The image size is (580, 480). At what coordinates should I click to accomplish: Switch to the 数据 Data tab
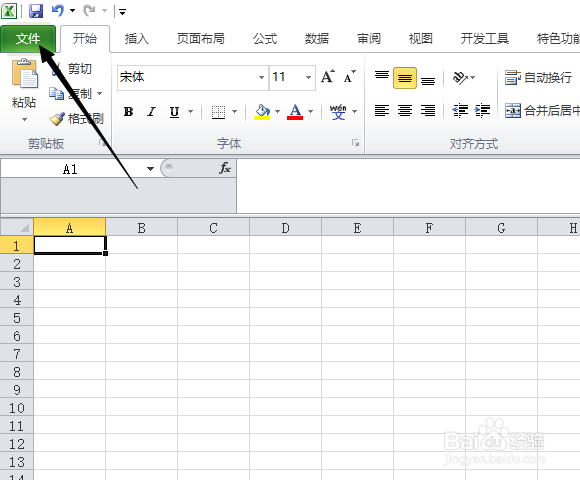317,38
